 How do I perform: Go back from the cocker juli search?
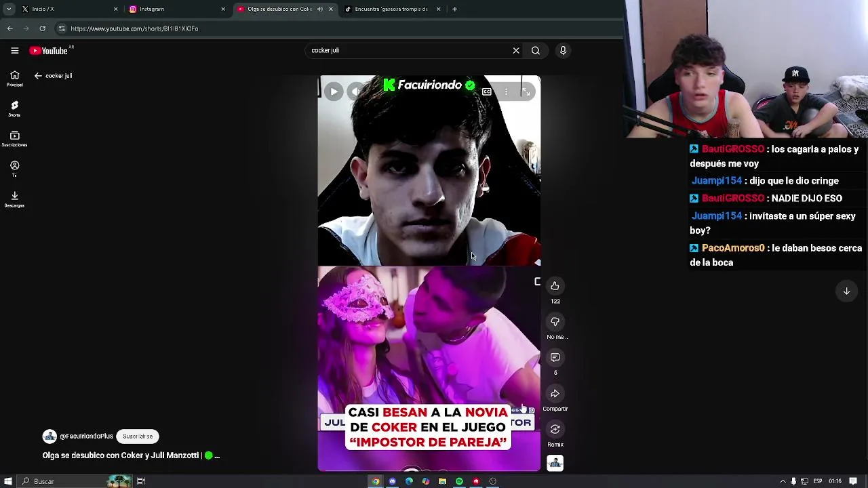click(38, 76)
